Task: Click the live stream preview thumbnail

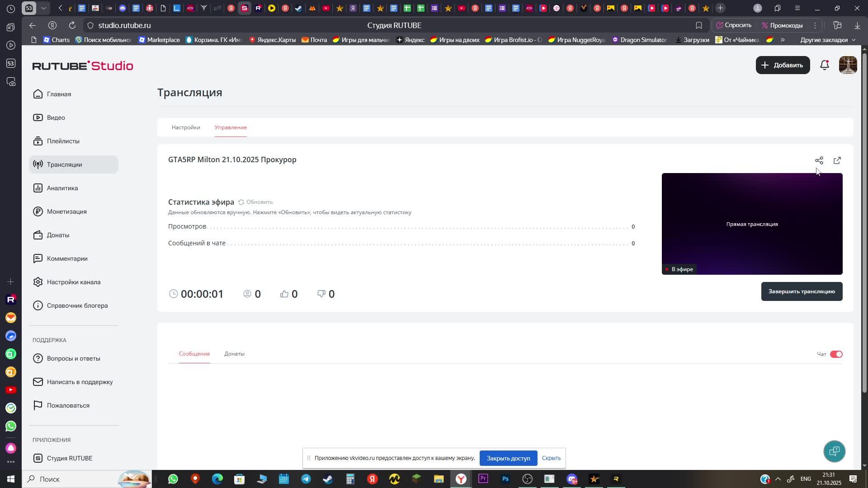Action: tap(752, 224)
